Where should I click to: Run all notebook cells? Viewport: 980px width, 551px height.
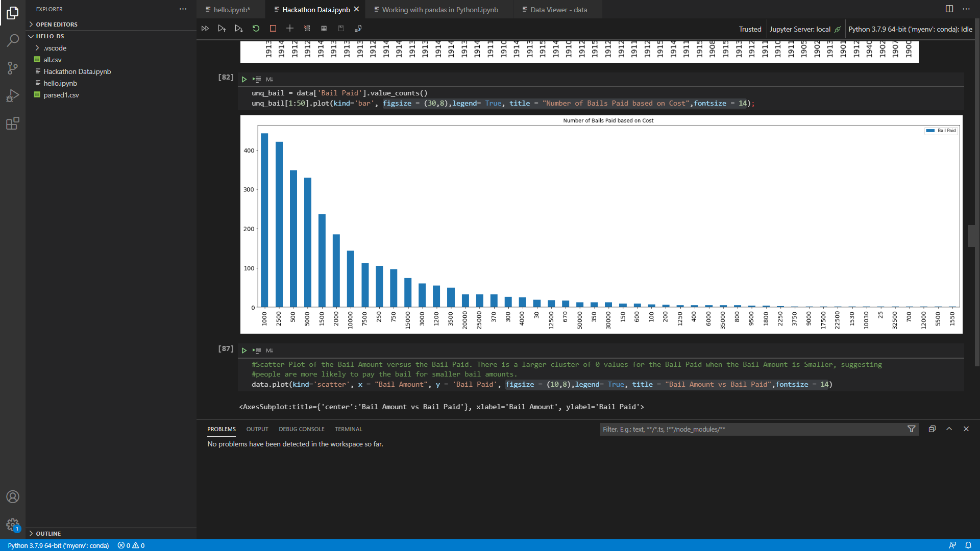205,29
